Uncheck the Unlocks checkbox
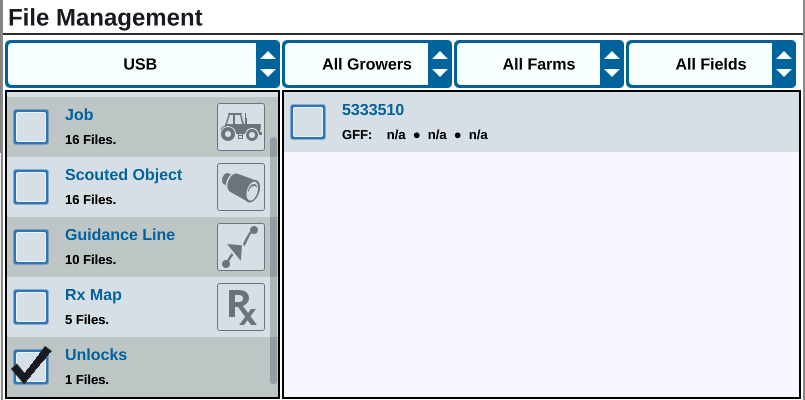 (x=32, y=366)
